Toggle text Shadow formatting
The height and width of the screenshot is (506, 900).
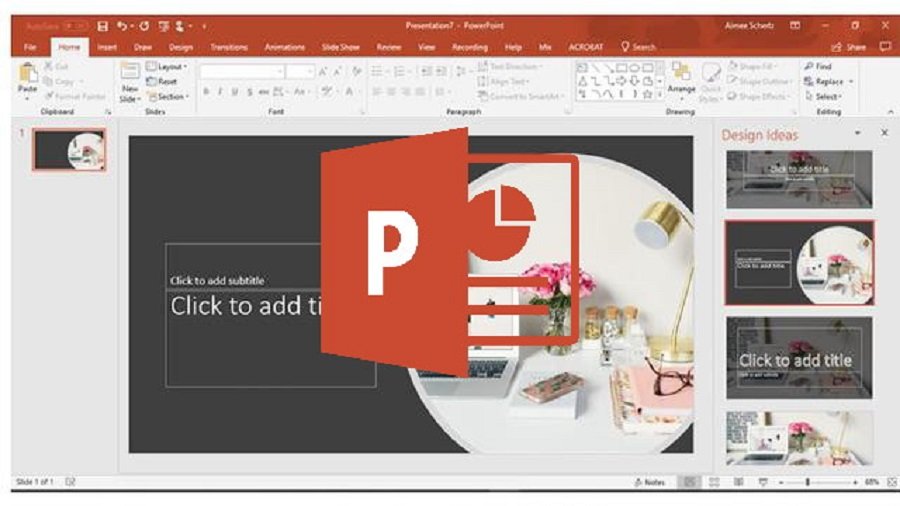(x=249, y=92)
